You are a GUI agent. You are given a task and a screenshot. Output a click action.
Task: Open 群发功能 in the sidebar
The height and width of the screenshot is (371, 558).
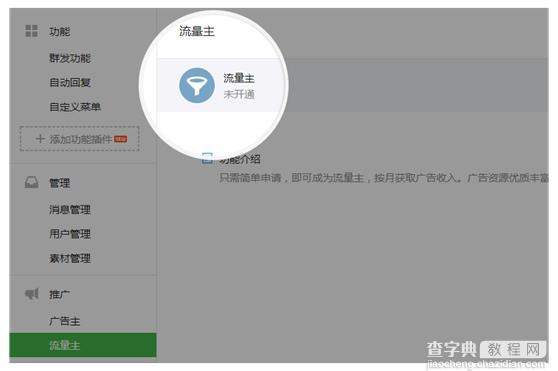70,58
